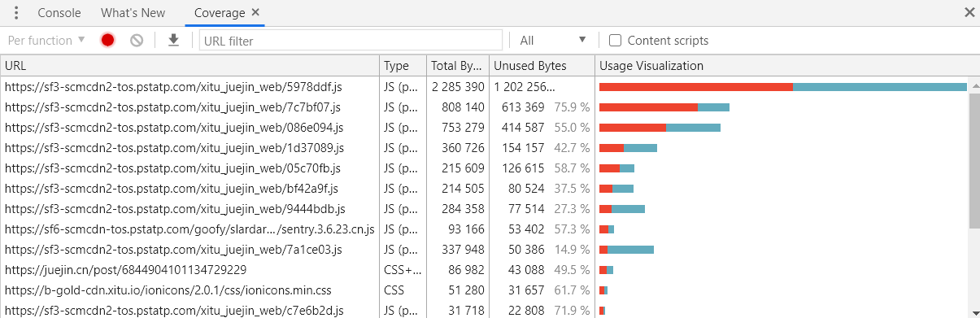
Task: Close the DevTools drawer panel
Action: [969, 12]
